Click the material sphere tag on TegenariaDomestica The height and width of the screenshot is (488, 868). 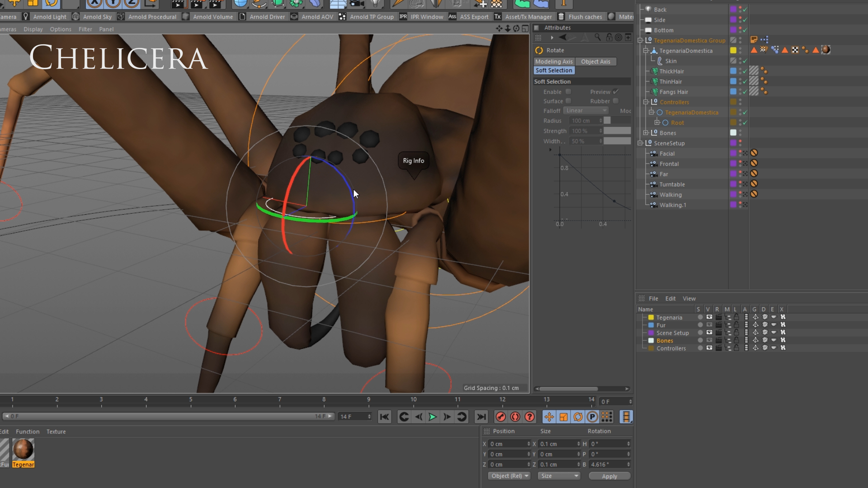click(x=826, y=50)
